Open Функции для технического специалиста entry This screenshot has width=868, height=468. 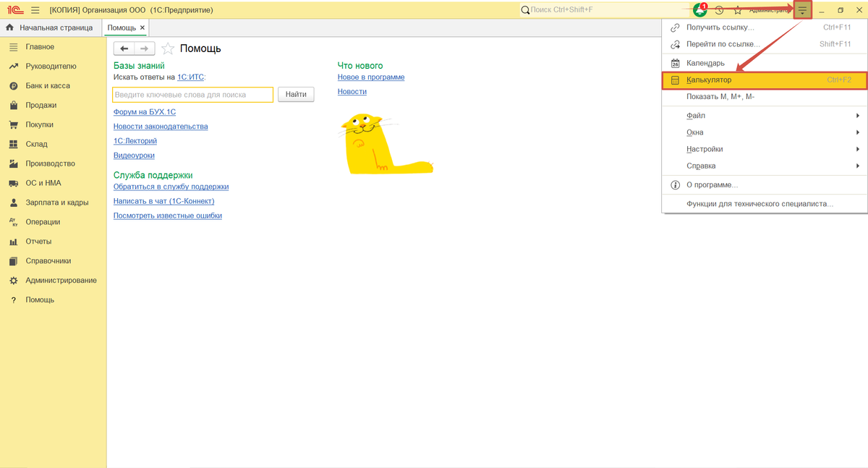pyautogui.click(x=765, y=204)
